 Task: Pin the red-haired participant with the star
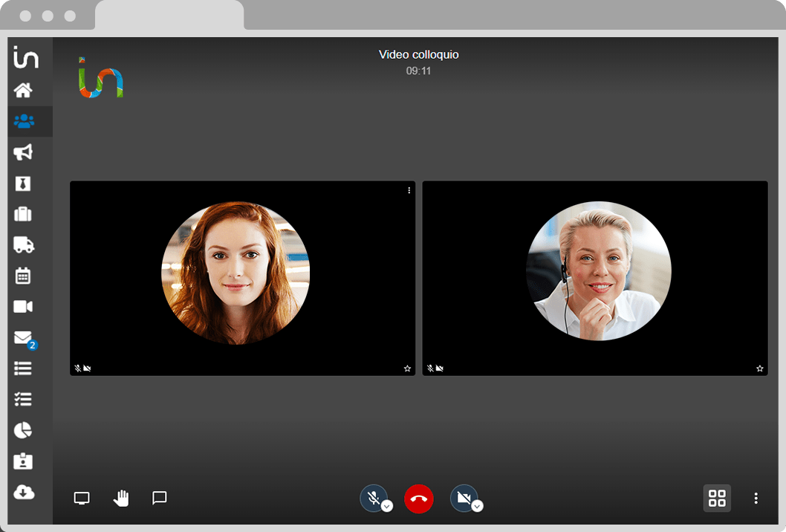click(x=408, y=369)
